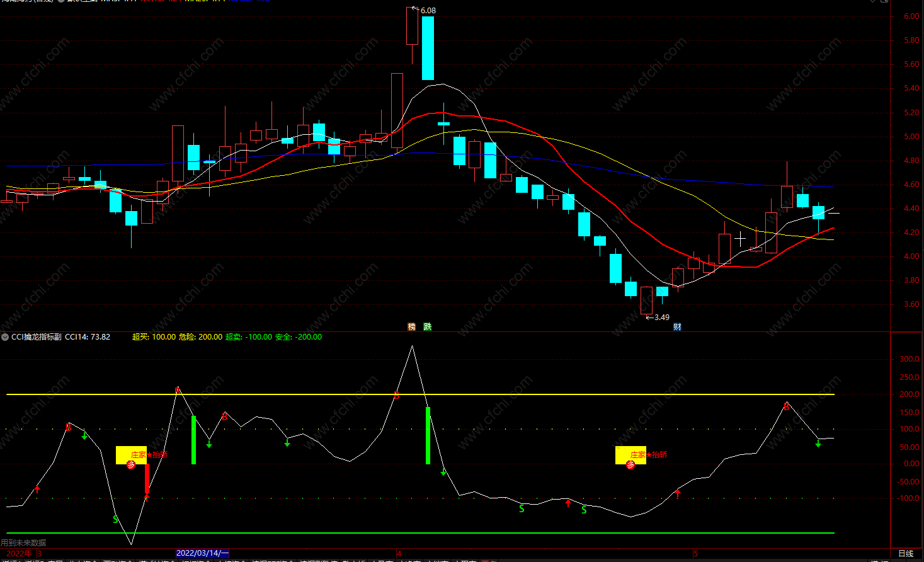Click the 300.0 CCI axis label

[x=909, y=359]
